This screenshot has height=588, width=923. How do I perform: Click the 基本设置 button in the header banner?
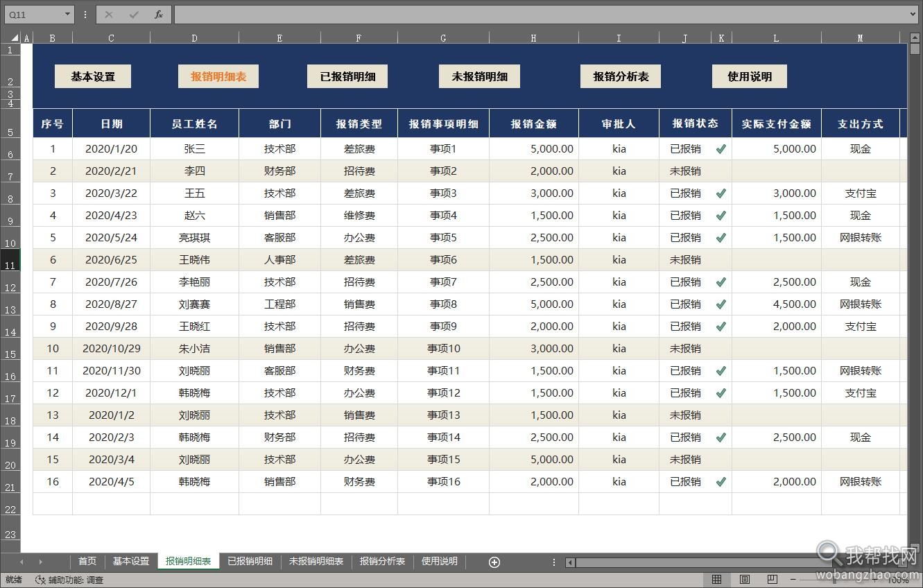(x=93, y=76)
